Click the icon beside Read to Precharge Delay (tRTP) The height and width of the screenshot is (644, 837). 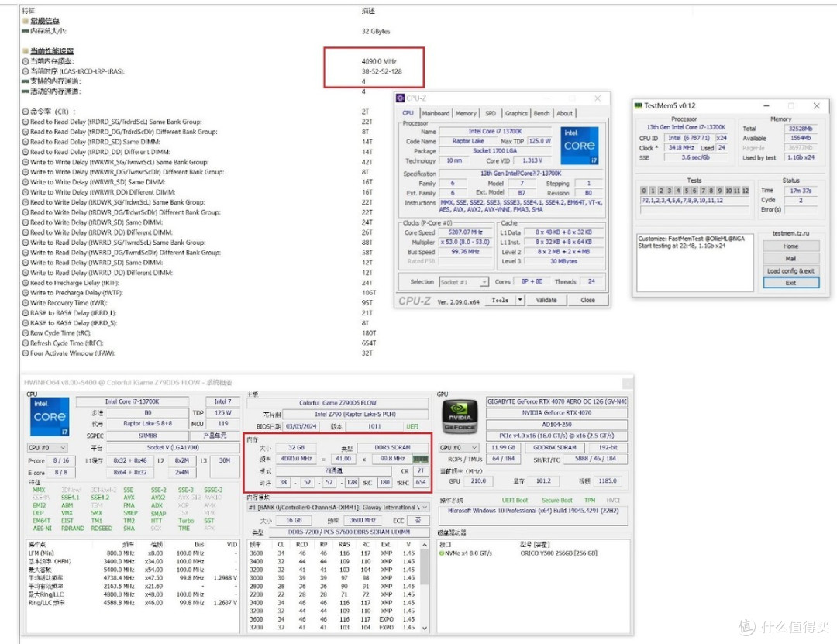[25, 283]
